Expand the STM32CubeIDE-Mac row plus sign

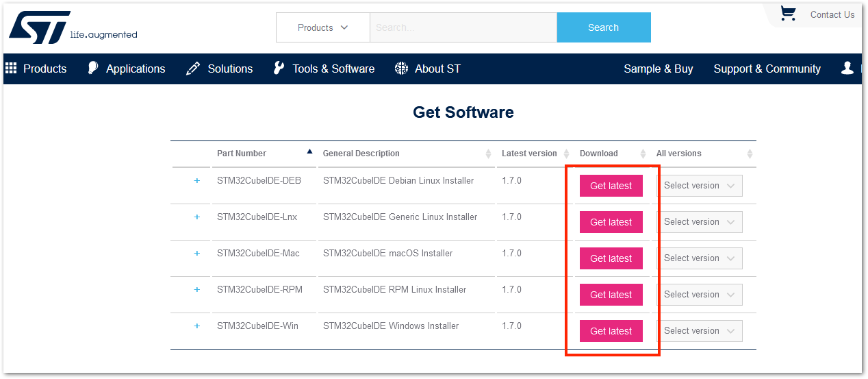tap(197, 254)
